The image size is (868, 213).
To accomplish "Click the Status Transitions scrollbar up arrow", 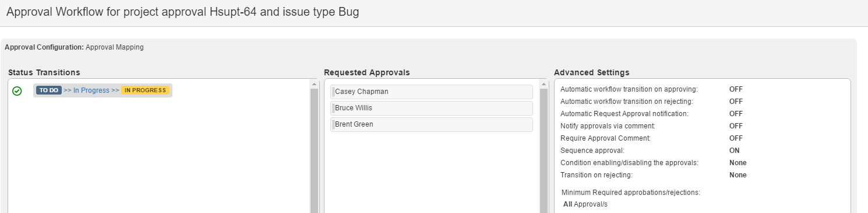I will pos(314,85).
